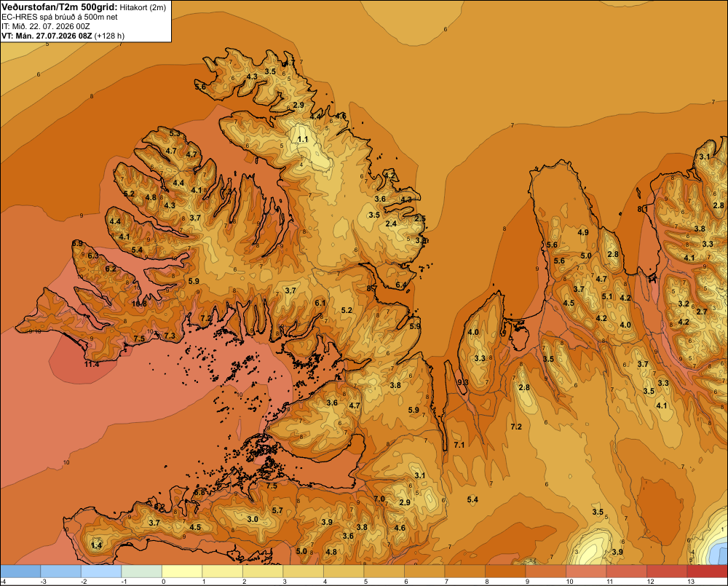The image size is (728, 586).
Task: Click the 1.1 temperature value on map
Action: [303, 139]
